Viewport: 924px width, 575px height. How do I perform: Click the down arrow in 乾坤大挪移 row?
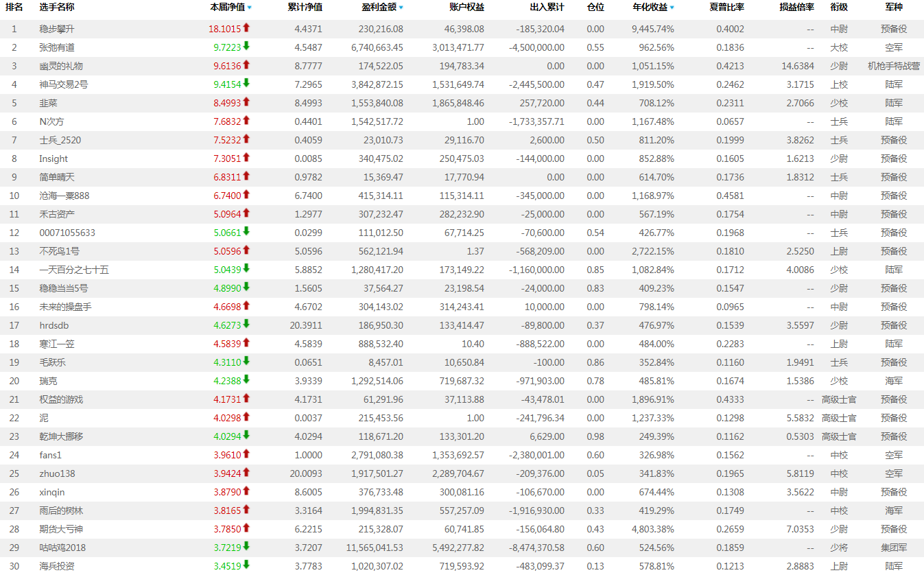246,436
